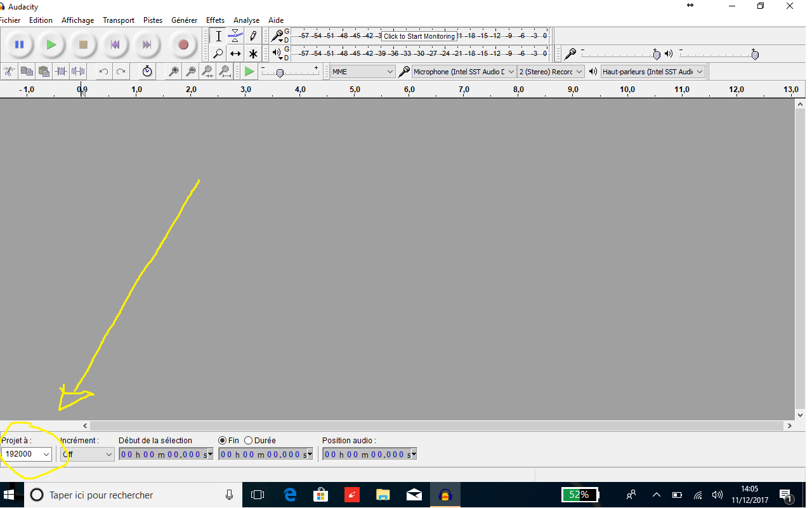The height and width of the screenshot is (508, 812).
Task: Open the Haut-parleurs playback device dropdown
Action: 653,72
